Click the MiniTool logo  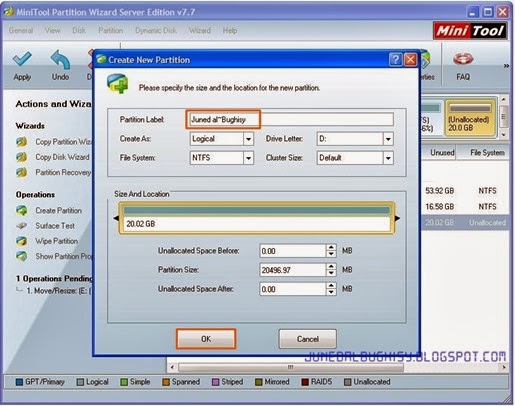click(x=470, y=31)
